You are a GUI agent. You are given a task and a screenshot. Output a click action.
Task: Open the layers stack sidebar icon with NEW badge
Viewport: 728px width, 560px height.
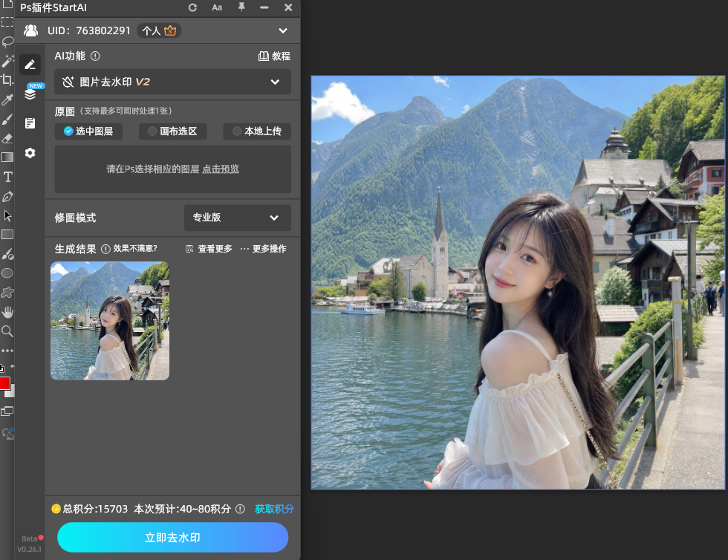pos(30,94)
